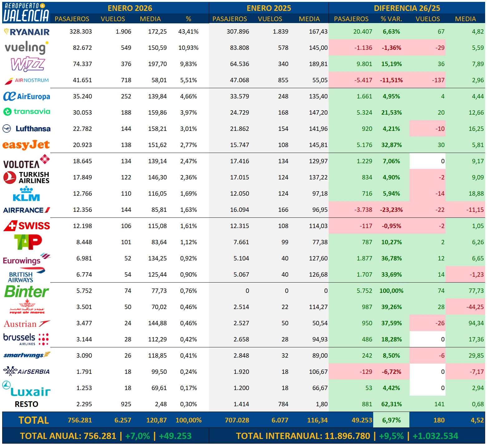This screenshot has height=448, width=487.
Task: Click the % VAR. column heading
Action: [391, 19]
